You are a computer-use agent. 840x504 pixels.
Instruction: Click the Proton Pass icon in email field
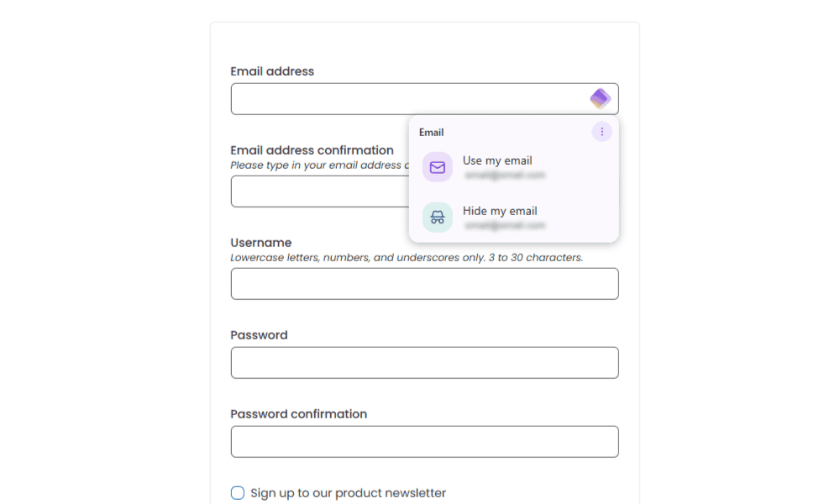coord(600,99)
